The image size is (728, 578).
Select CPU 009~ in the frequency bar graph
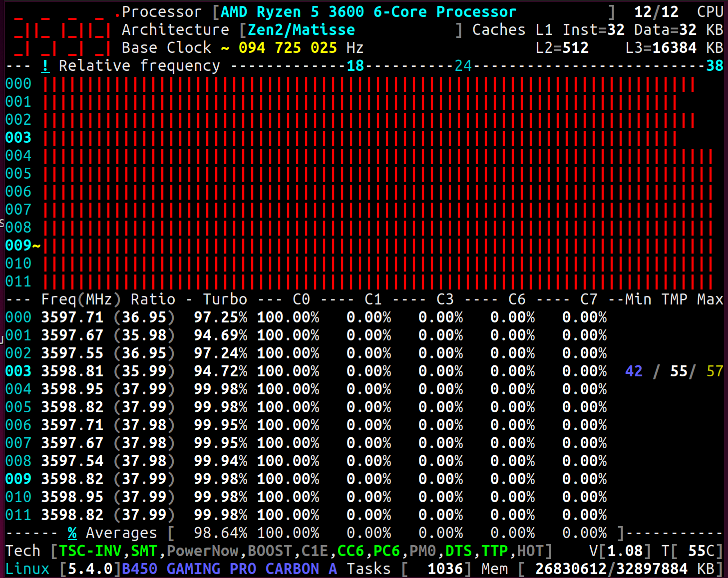(x=23, y=246)
